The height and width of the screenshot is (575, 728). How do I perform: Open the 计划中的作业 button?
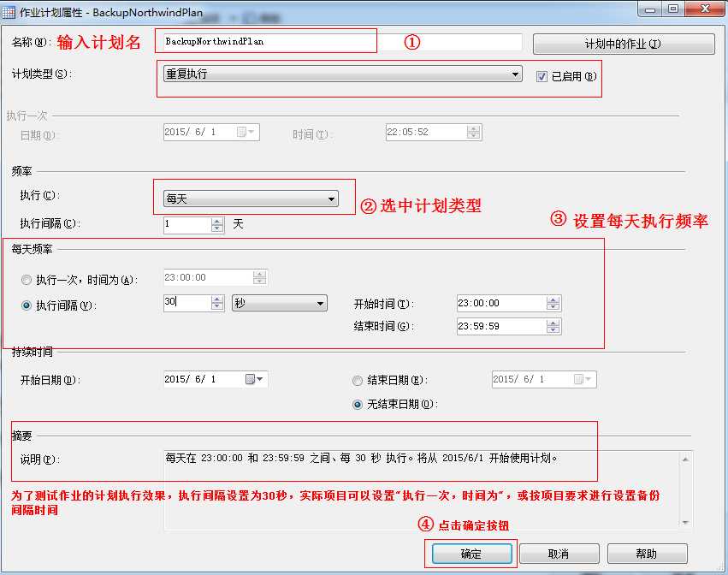point(624,44)
